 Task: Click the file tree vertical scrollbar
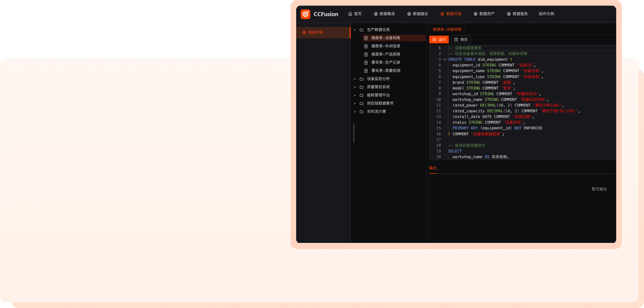354,133
